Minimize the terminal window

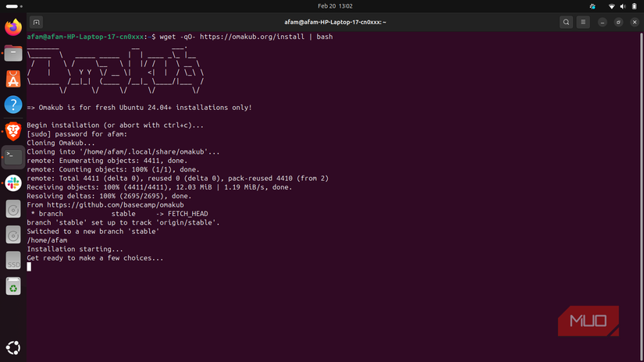[603, 22]
